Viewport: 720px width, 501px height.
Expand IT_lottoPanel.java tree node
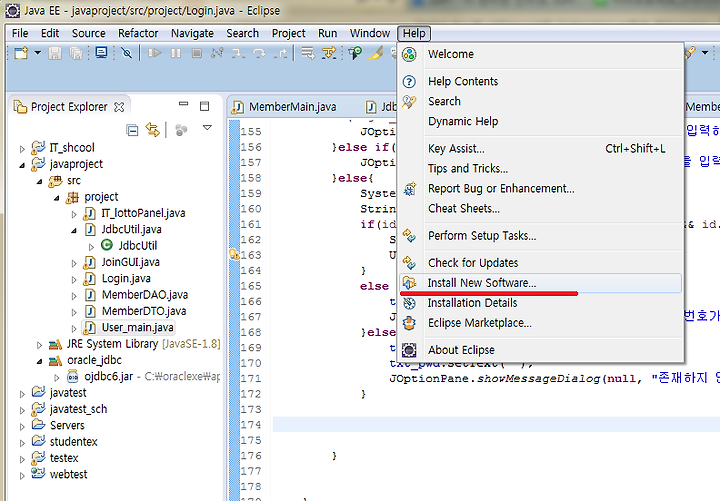[x=74, y=214]
